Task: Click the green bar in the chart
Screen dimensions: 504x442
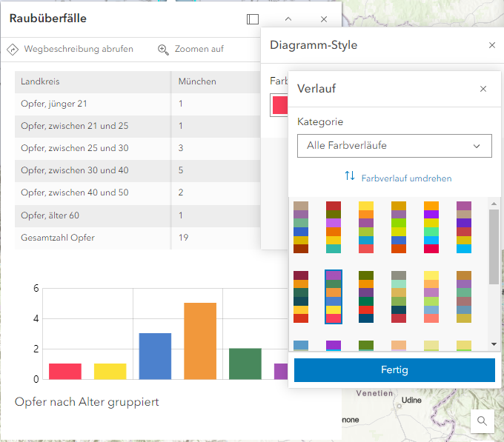Action: coord(245,364)
